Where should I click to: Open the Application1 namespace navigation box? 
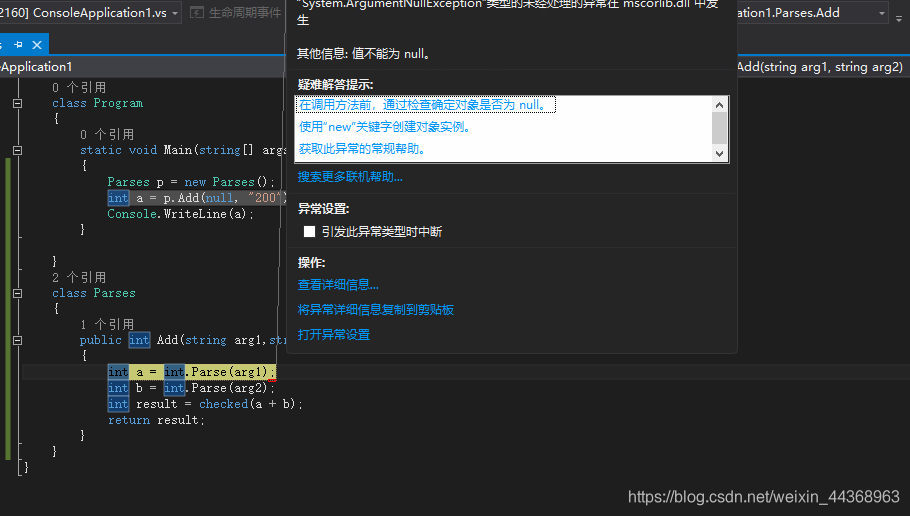[142, 67]
